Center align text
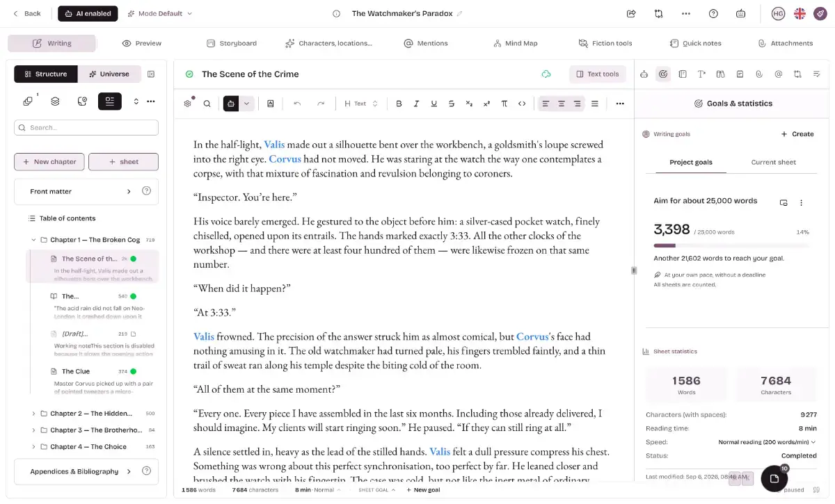The width and height of the screenshot is (835, 504). pyautogui.click(x=562, y=104)
